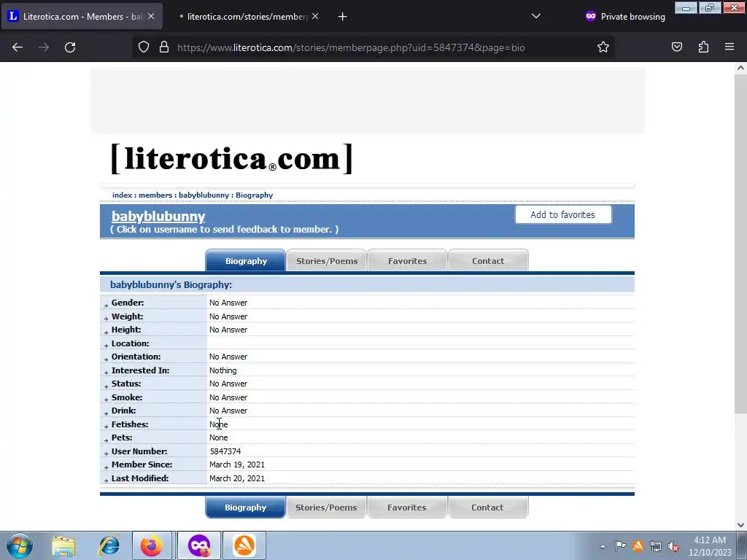Select the top Biography tab
Viewport: 747px width, 560px height.
pos(246,260)
